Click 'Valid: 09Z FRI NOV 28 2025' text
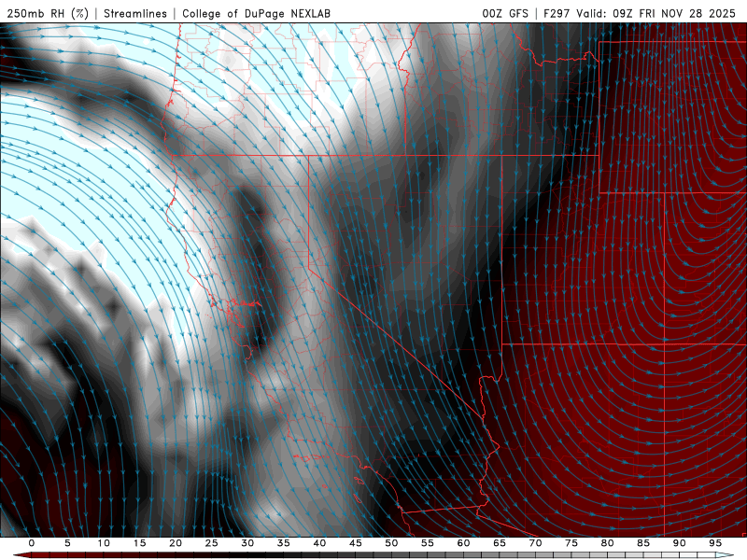747x560 pixels. (656, 14)
